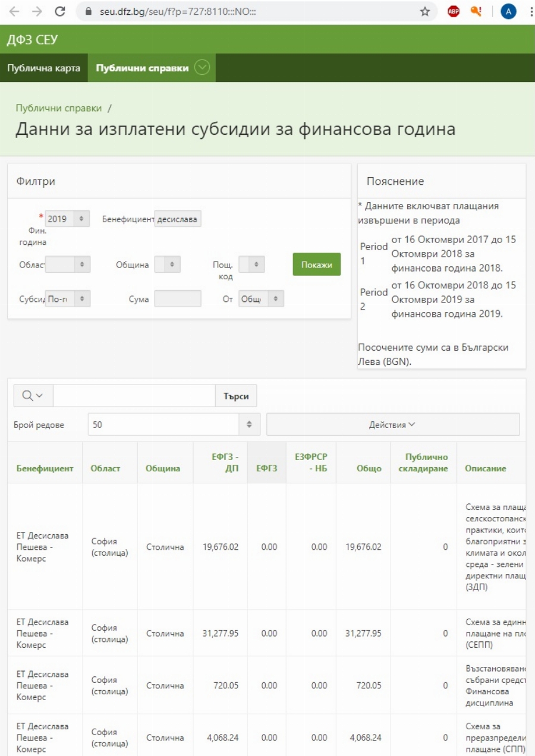Expand the Действия actions menu
The height and width of the screenshot is (756, 535).
(x=392, y=424)
